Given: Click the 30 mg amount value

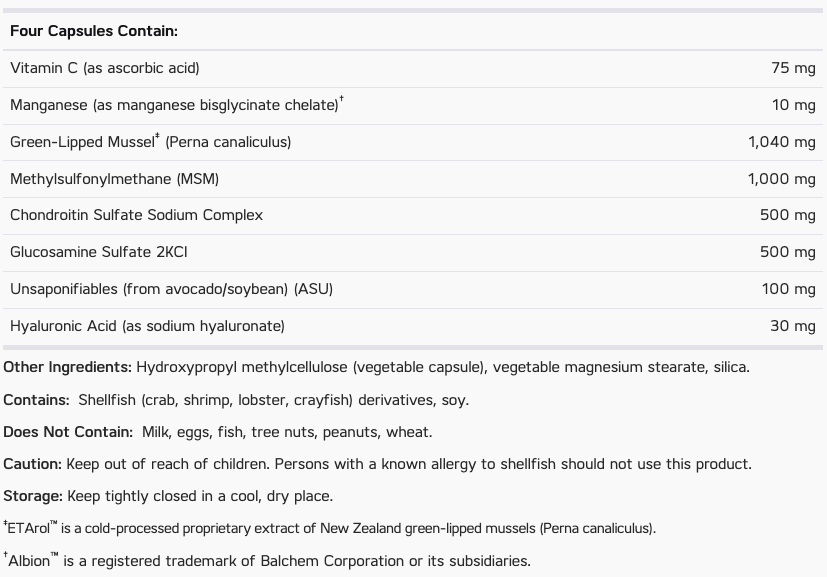Looking at the screenshot, I should pos(793,326).
